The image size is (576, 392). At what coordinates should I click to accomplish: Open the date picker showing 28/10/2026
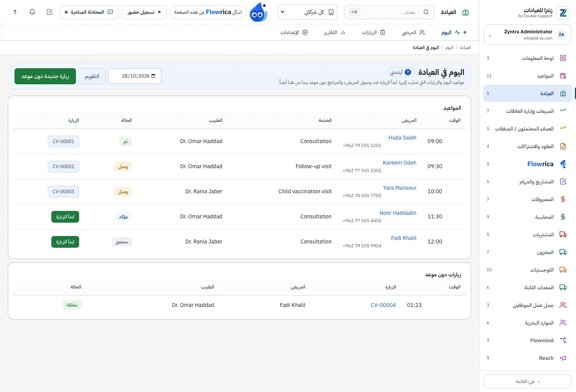(135, 76)
